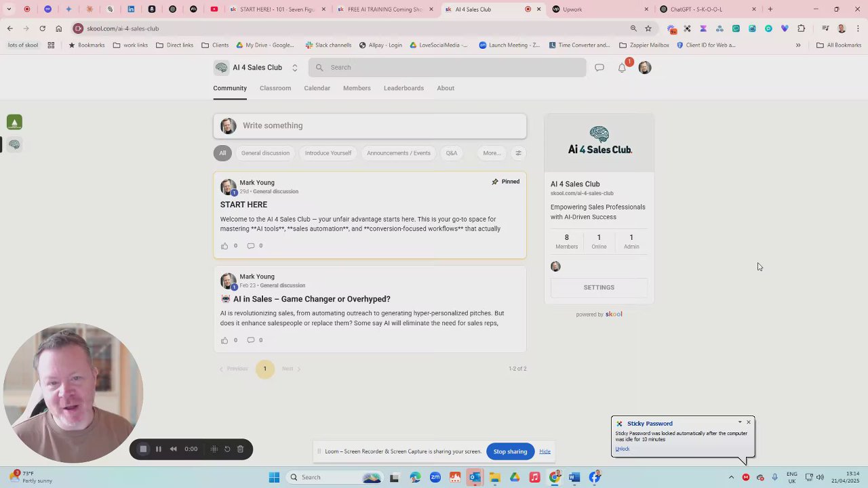Viewport: 868px width, 488px height.
Task: Expand the hidden bookmarks chevron
Action: pos(798,45)
